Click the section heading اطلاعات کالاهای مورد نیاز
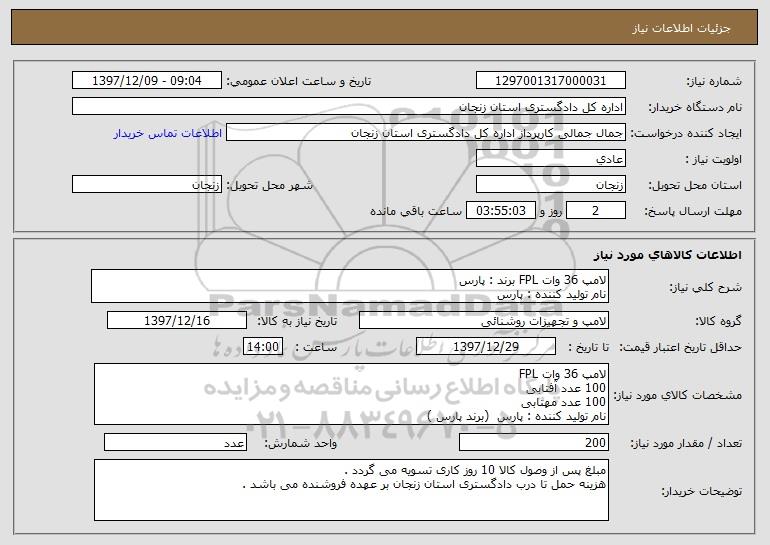This screenshot has height=545, width=770. click(x=668, y=255)
